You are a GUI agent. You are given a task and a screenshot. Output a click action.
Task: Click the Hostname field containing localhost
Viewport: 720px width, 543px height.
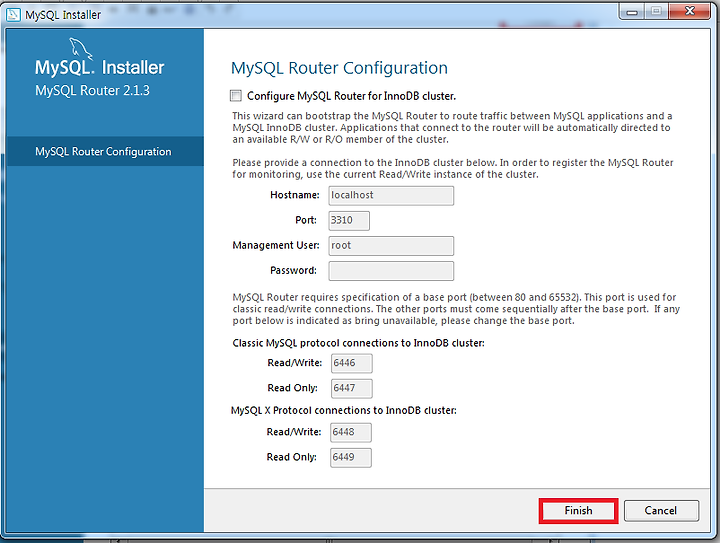(391, 196)
